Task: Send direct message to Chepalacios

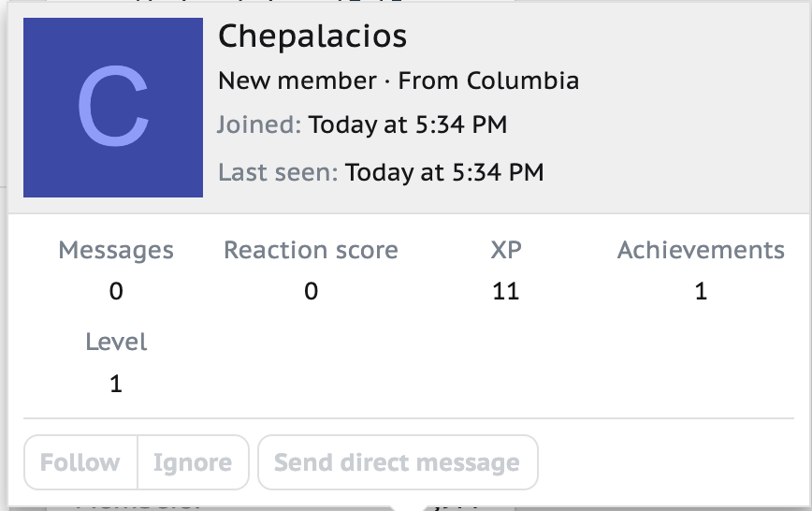Action: point(398,462)
